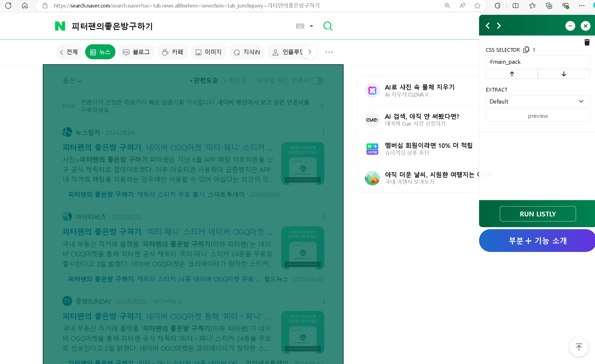This screenshot has width=595, height=364.
Task: Open the on-screen keyboard icon
Action: coord(300,26)
